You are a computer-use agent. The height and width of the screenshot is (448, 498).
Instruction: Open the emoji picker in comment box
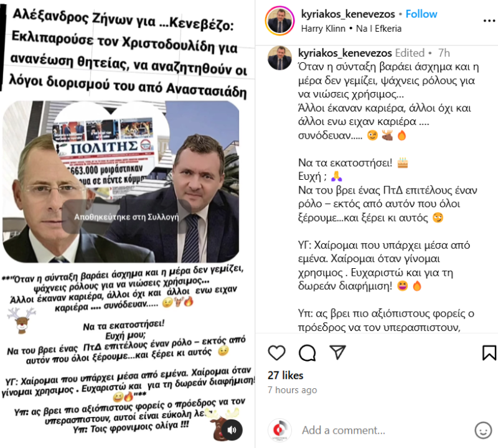(483, 430)
